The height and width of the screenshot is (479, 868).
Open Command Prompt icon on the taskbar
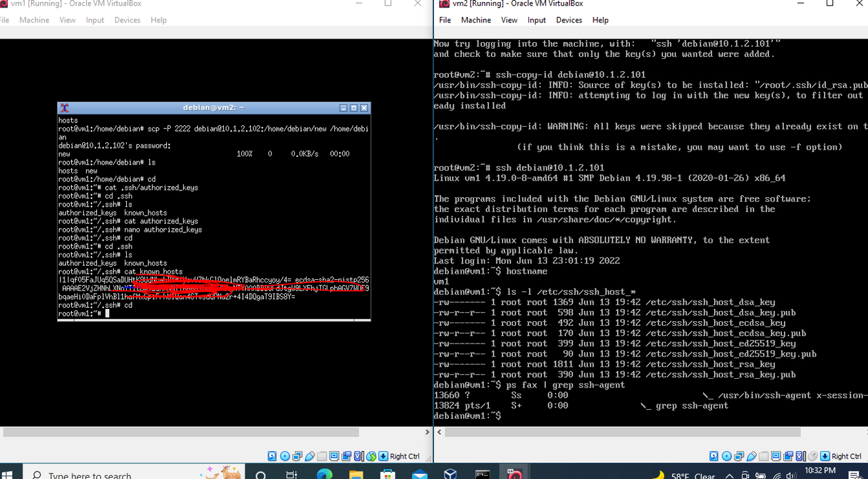(482, 474)
